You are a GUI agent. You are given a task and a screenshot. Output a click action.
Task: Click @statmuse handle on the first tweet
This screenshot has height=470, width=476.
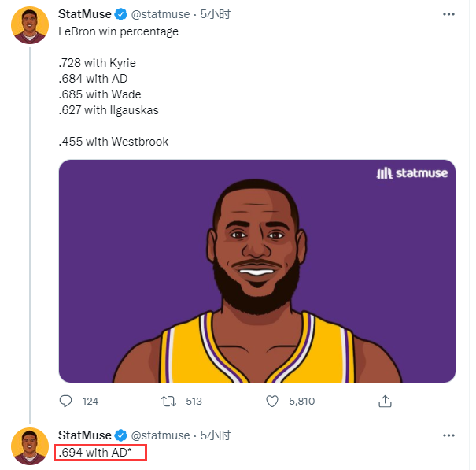[x=161, y=15]
